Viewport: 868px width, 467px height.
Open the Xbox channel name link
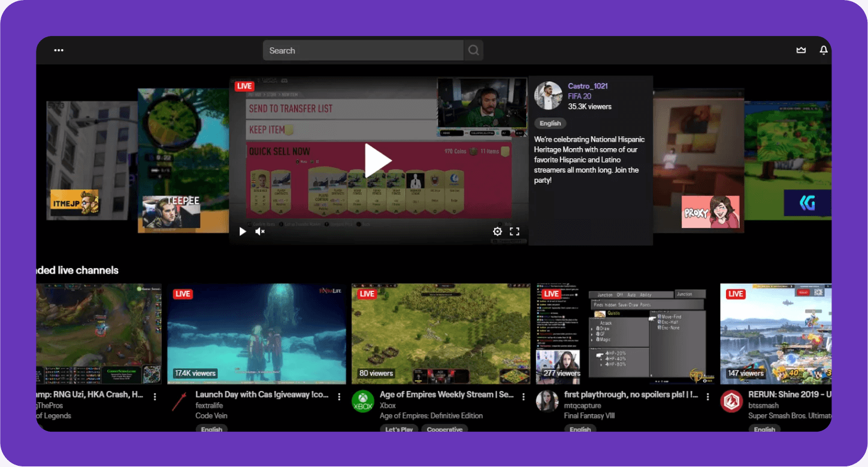coord(388,405)
